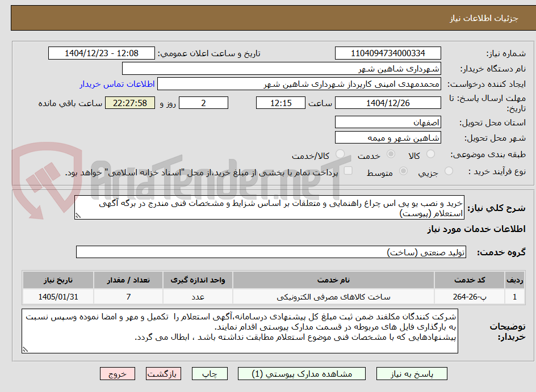Viewport: 536px width, 392px height.
Task: Click the توضیحات خریدار text area
Action: 240,331
